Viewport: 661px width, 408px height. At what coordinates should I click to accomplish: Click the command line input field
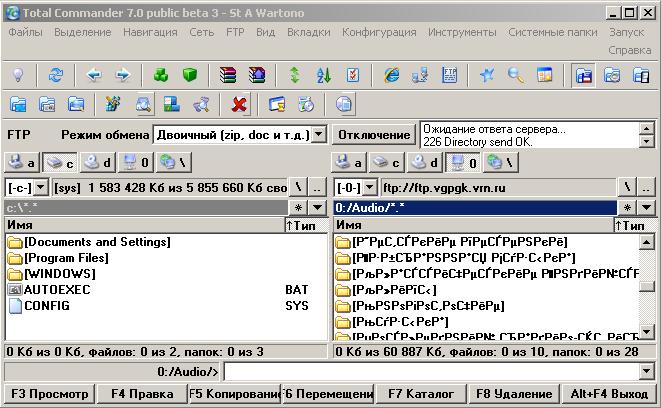(x=432, y=372)
